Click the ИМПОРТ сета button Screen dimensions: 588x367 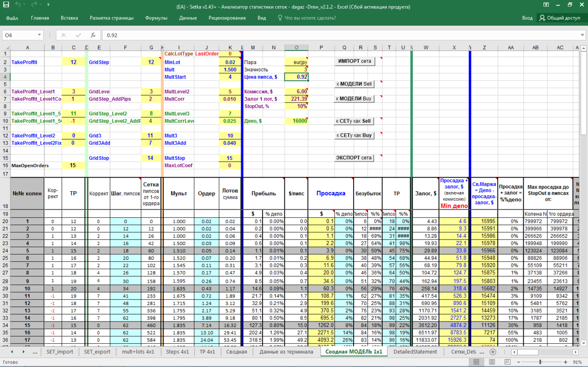(355, 61)
